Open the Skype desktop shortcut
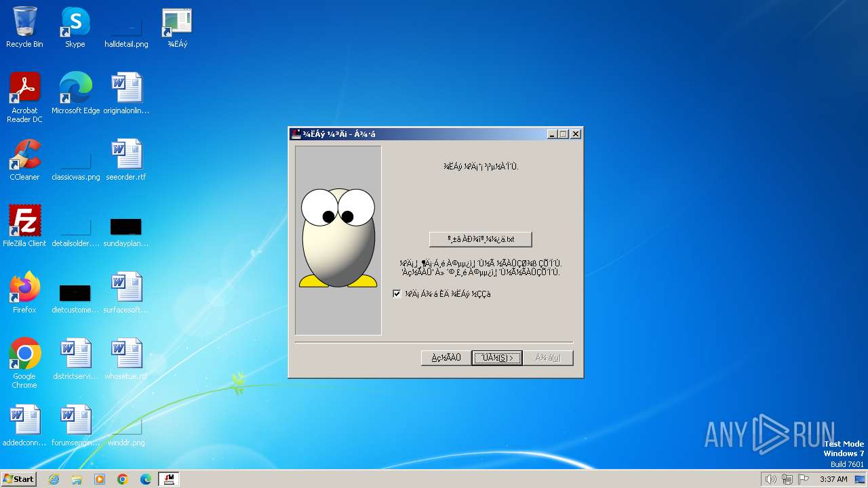The image size is (868, 488). [75, 27]
